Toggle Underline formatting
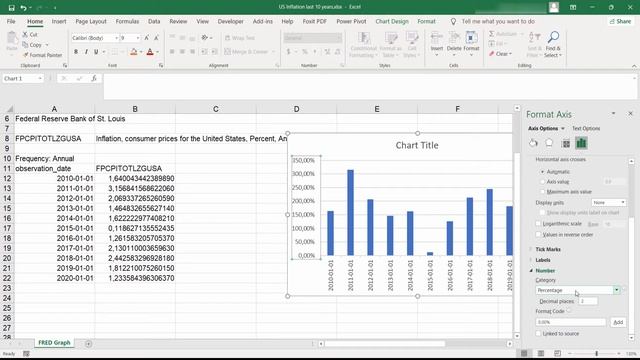 pyautogui.click(x=96, y=52)
